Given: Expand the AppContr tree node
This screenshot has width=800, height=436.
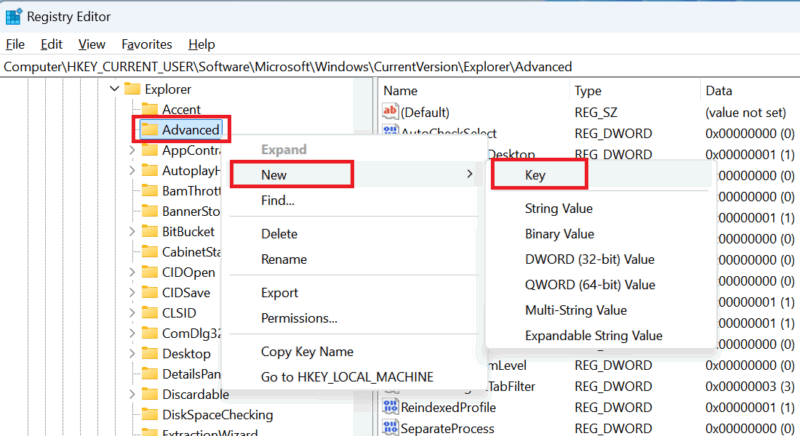Looking at the screenshot, I should click(x=132, y=150).
